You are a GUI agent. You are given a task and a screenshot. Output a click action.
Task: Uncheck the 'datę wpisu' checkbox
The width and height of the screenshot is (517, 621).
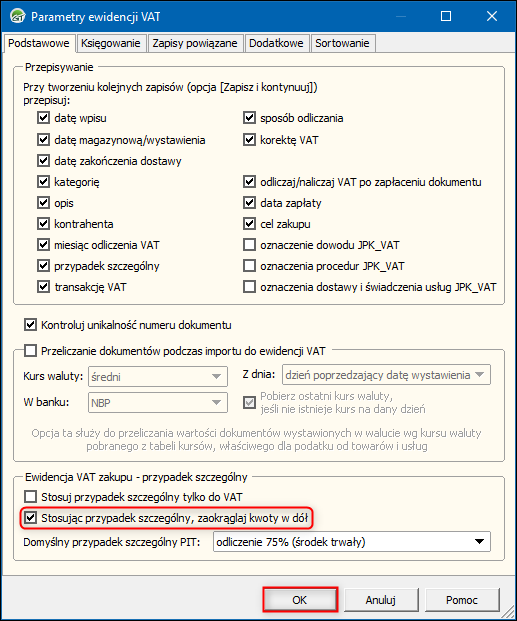(43, 118)
